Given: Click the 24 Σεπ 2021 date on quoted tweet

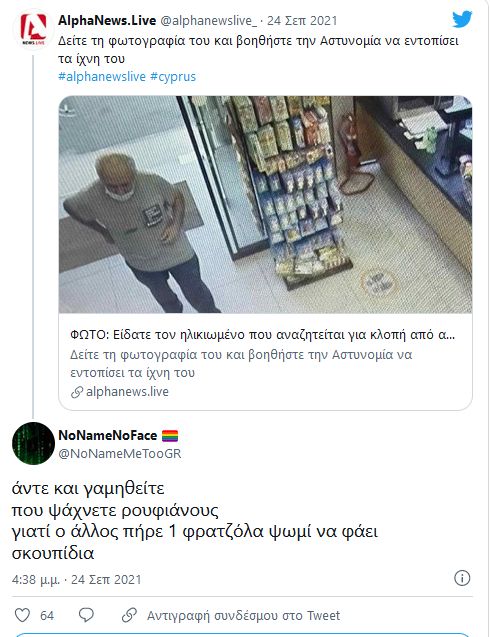Looking at the screenshot, I should coord(302,21).
